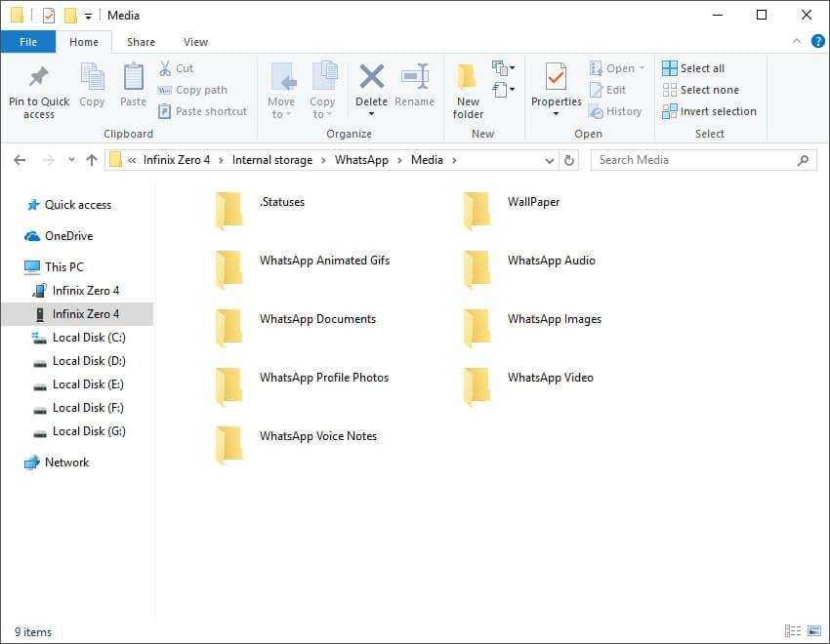Click the Select none icon

tap(670, 90)
